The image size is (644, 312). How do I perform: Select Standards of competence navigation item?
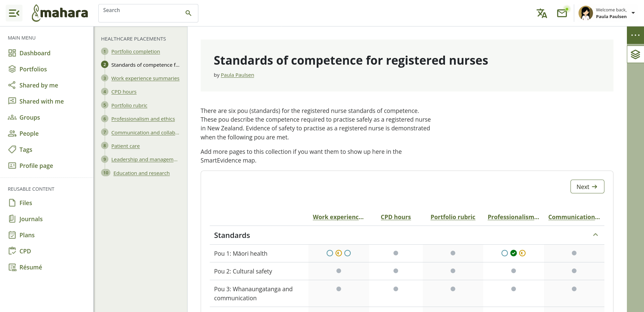145,65
